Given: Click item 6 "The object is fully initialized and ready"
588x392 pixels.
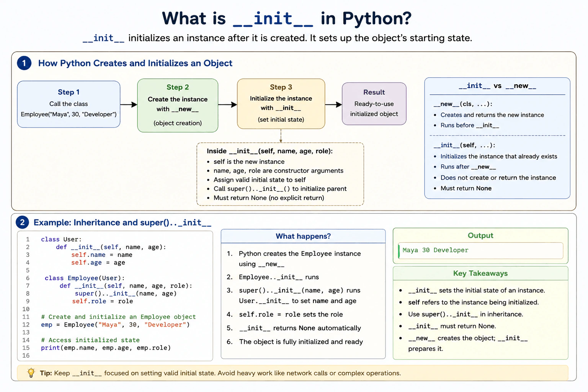Looking at the screenshot, I should pos(301,342).
